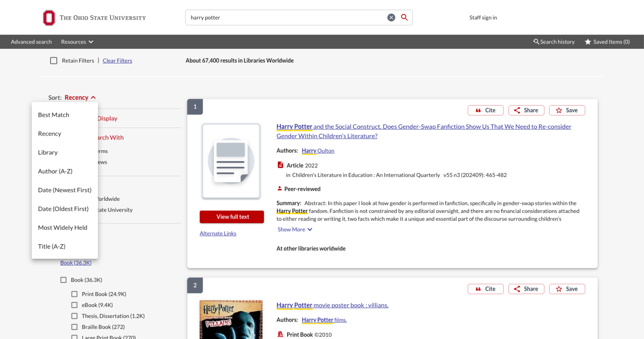The image size is (644, 339).
Task: Save result 2
Action: 567,289
